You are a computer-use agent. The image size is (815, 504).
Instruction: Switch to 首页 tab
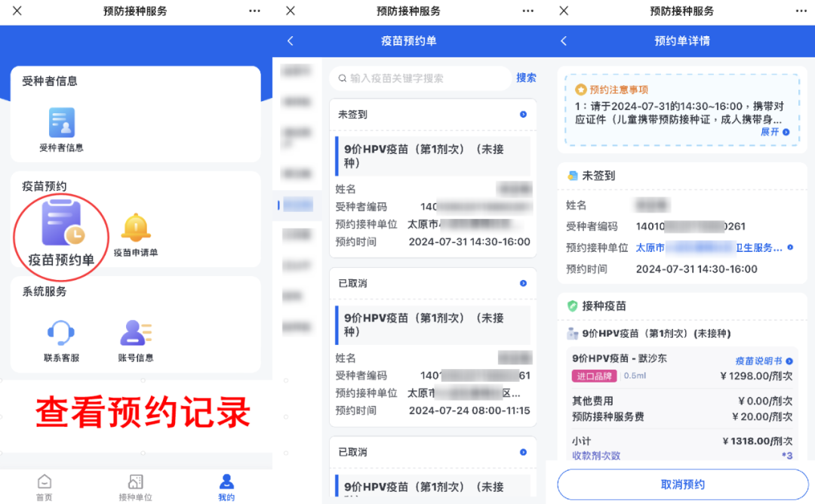45,487
